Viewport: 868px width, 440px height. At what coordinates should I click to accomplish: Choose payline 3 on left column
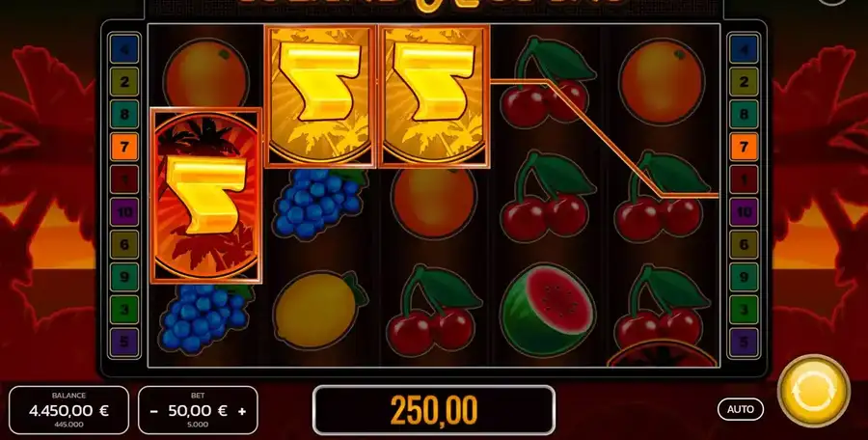point(124,309)
